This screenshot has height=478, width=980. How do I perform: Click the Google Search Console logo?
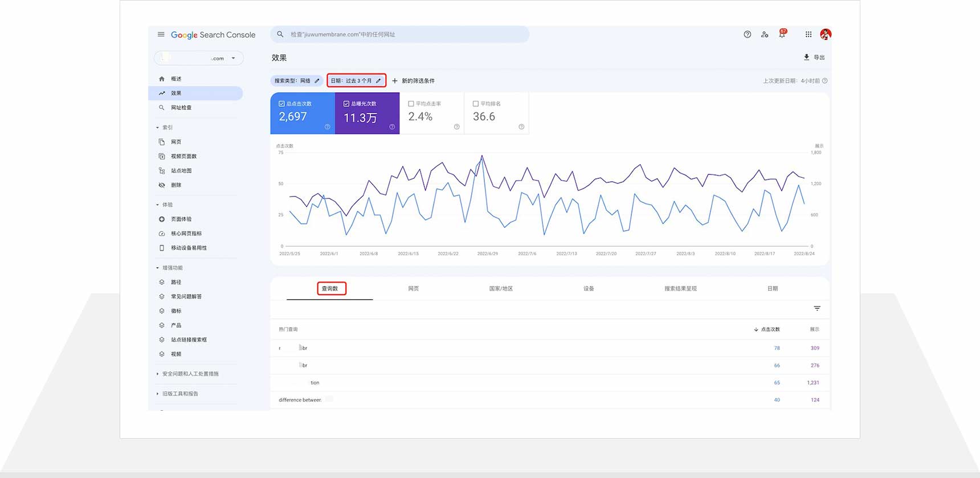click(x=213, y=35)
